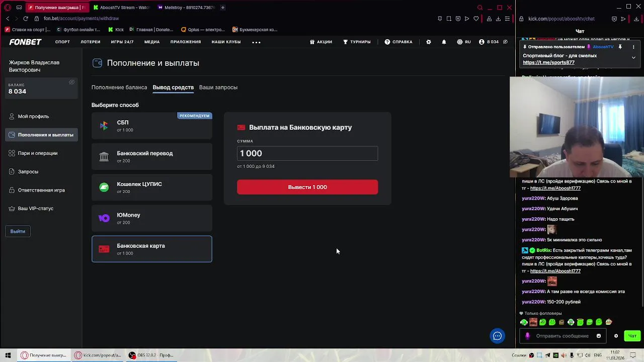Select Банковский перевод method
644x362 pixels.
point(152,157)
